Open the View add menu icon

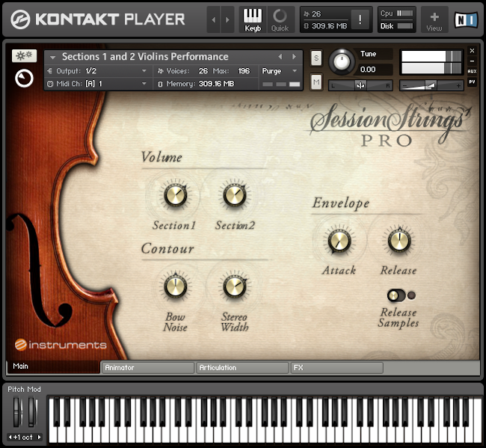[434, 19]
